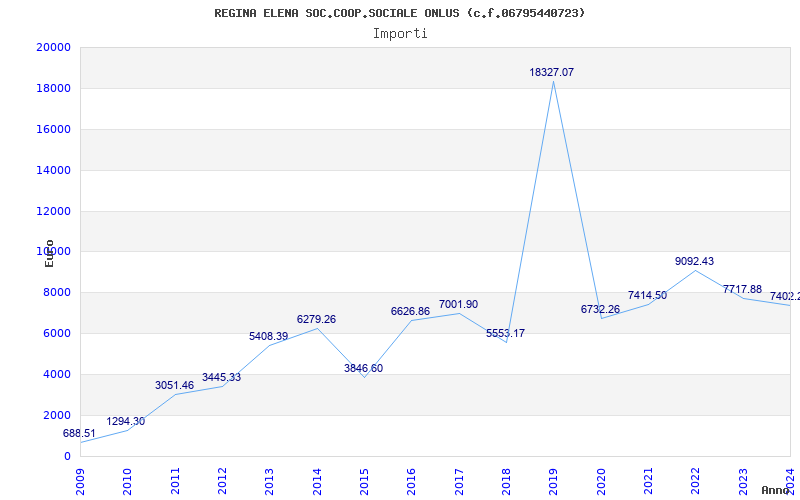Click the 3445.33 data label

coord(221,378)
